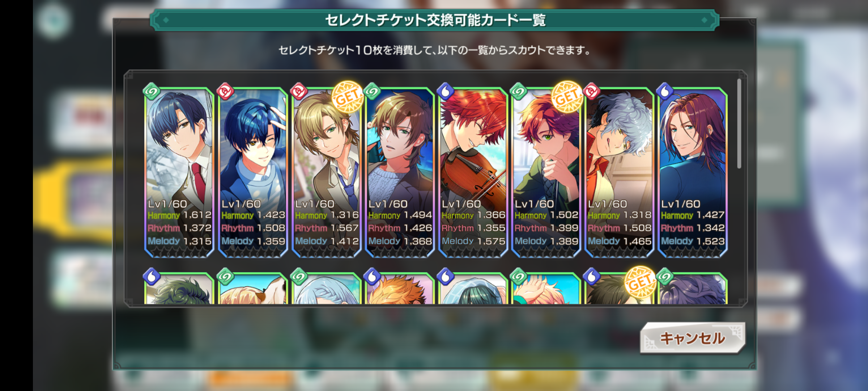Select the card with Harmony 1,612

coord(179,172)
